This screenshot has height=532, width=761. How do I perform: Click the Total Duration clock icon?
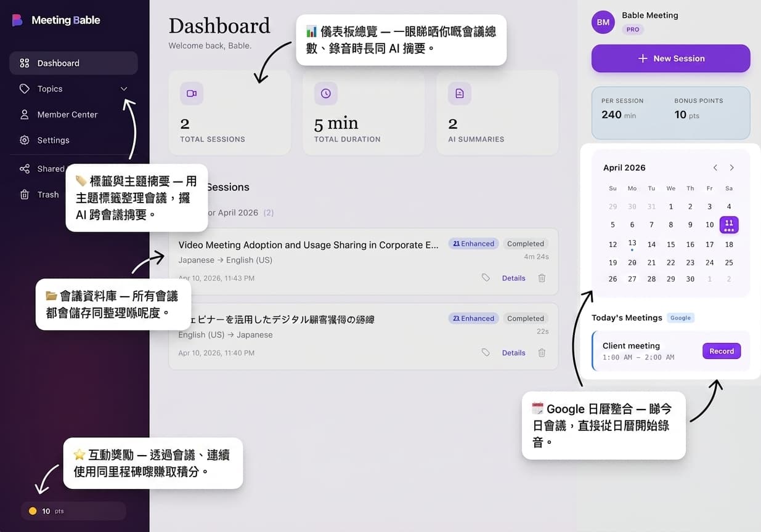click(325, 93)
